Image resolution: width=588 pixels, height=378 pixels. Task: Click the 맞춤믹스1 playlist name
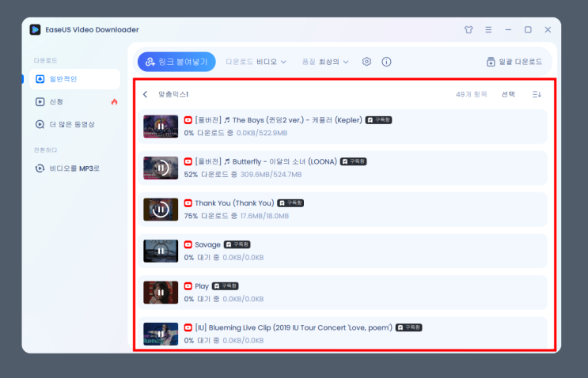pyautogui.click(x=173, y=94)
